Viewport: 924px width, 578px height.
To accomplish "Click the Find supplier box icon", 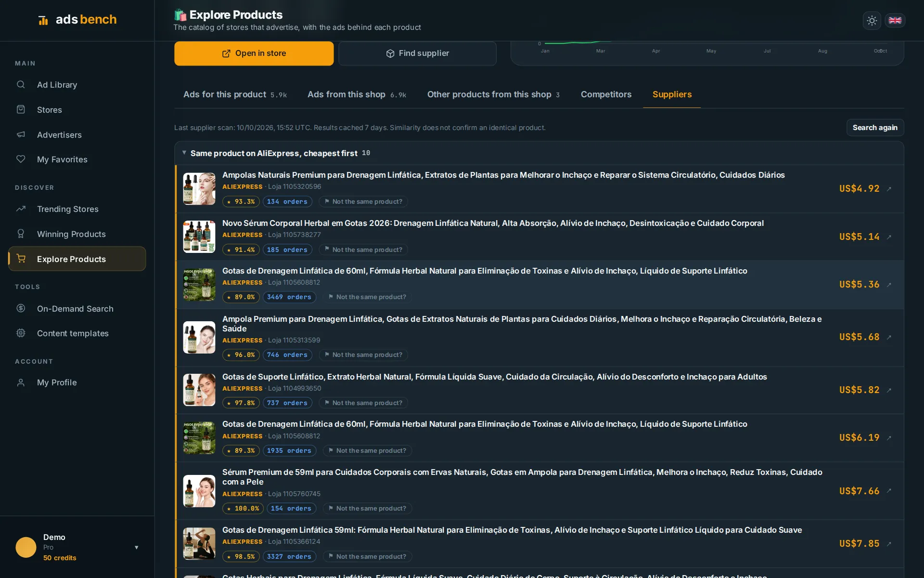I will (390, 53).
